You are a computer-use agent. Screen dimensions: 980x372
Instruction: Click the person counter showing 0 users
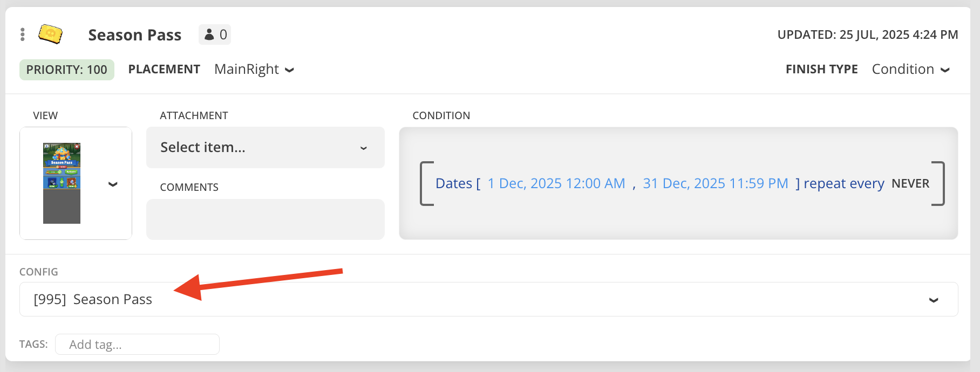click(x=214, y=34)
